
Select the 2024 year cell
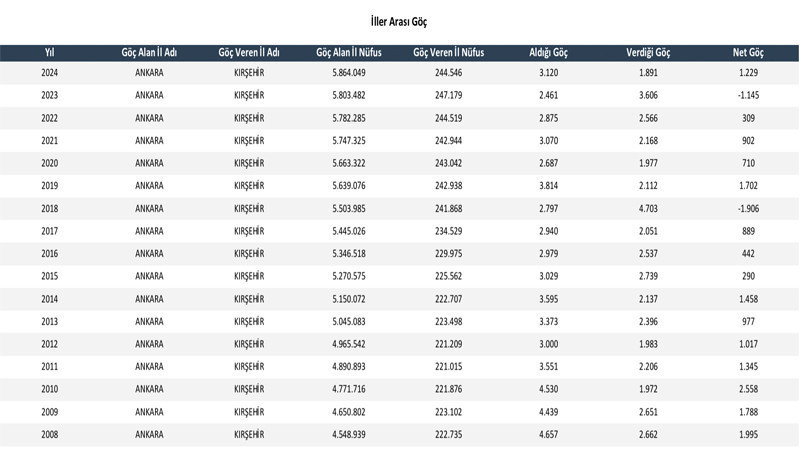[x=49, y=73]
